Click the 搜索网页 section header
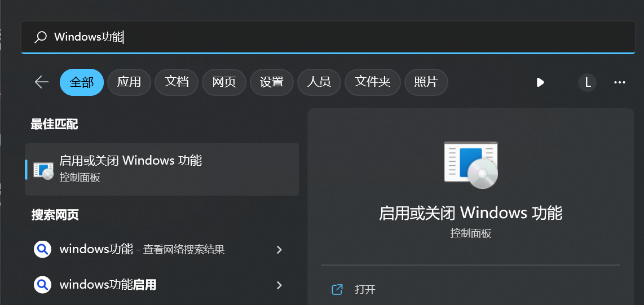Viewport: 644px width, 305px height. pyautogui.click(x=55, y=215)
